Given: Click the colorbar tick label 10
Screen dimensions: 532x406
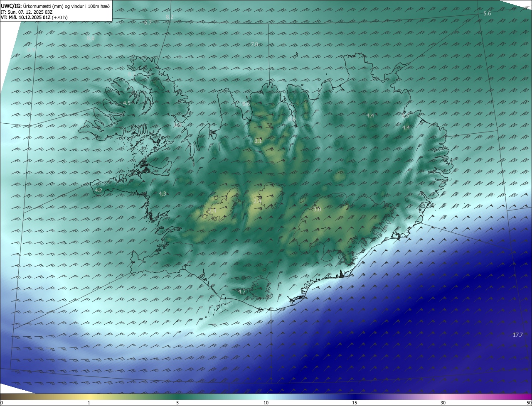Looking at the screenshot, I should 266,403.
